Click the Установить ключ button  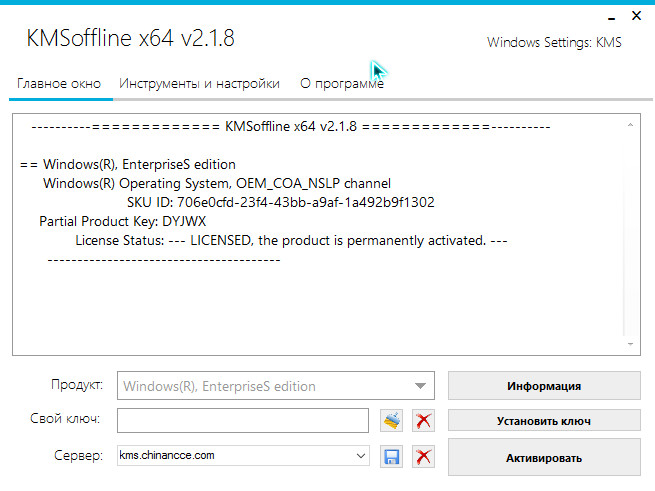(x=543, y=421)
